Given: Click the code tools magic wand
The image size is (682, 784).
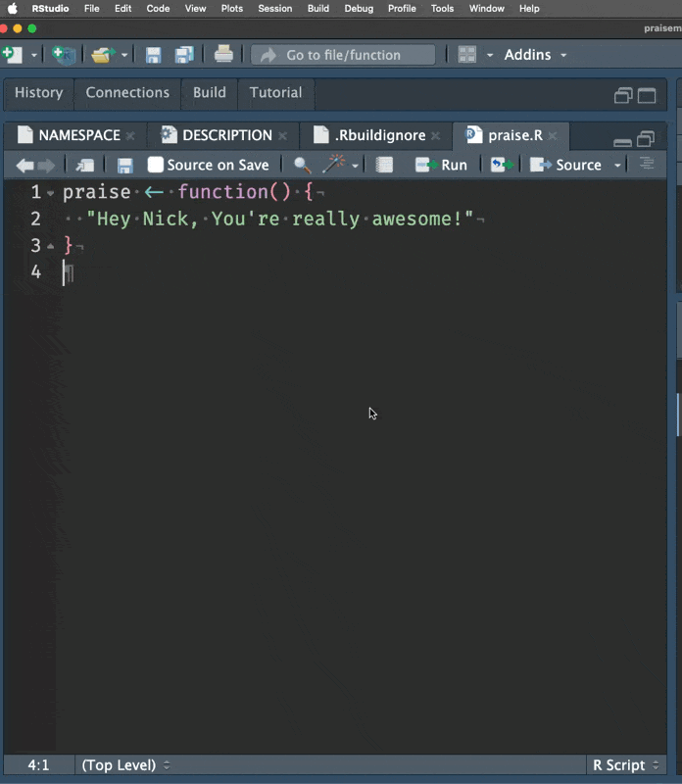Looking at the screenshot, I should point(335,165).
